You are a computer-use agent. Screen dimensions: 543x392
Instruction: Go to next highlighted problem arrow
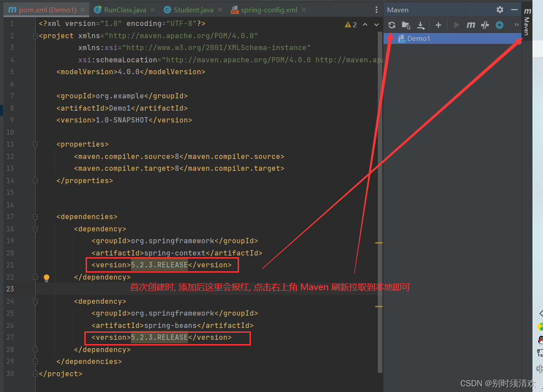376,25
